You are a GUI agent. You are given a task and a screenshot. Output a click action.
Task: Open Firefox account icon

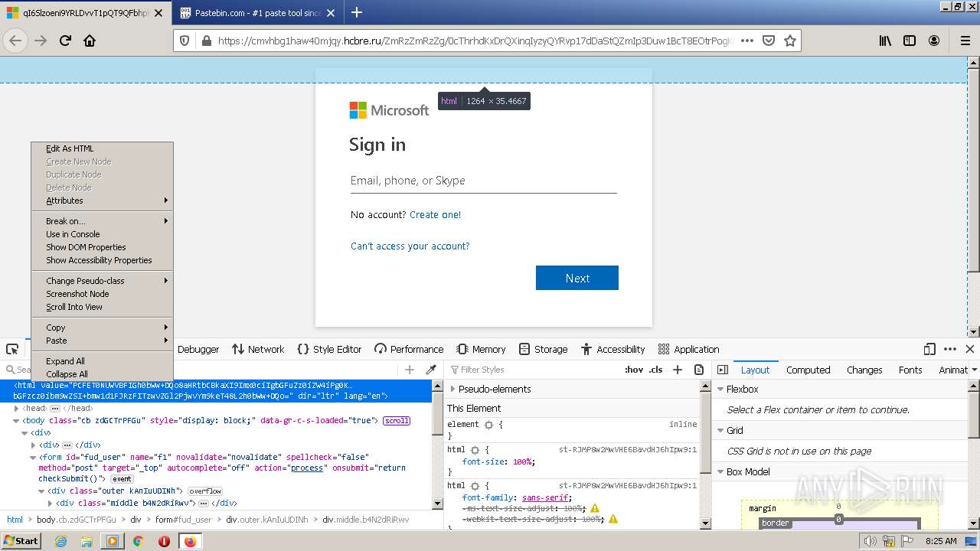[935, 41]
